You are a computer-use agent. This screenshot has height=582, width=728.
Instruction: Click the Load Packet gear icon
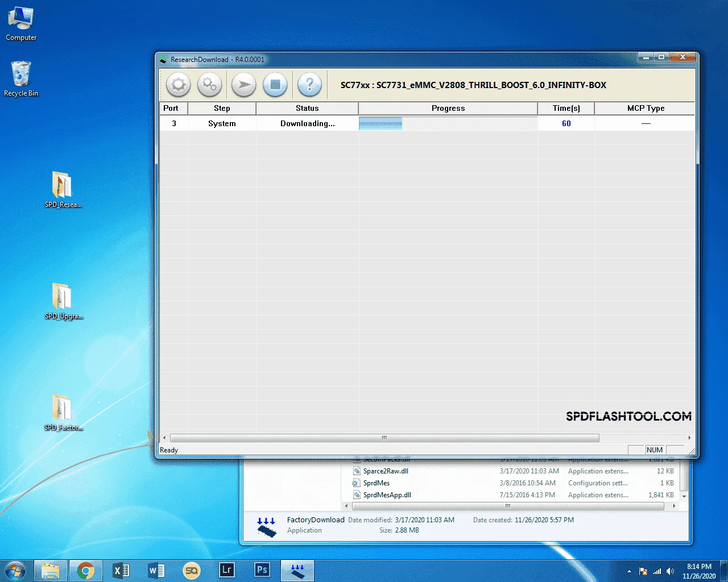[178, 85]
